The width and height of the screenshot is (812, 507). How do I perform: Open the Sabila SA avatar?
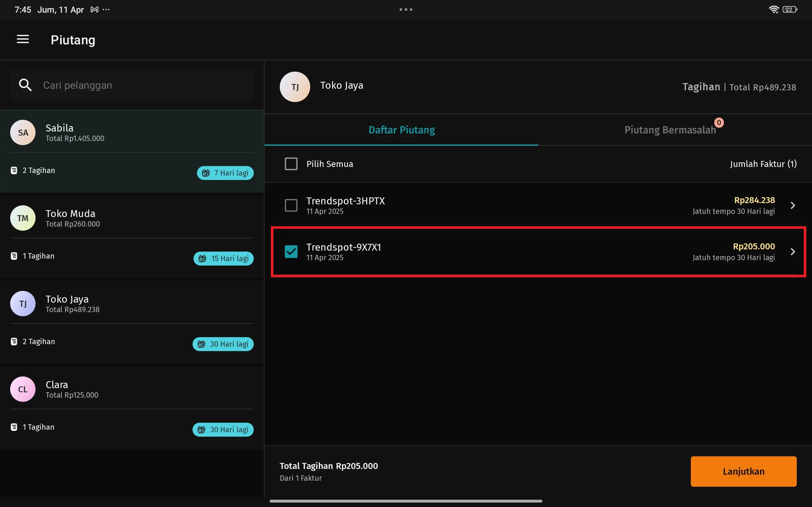tap(23, 132)
